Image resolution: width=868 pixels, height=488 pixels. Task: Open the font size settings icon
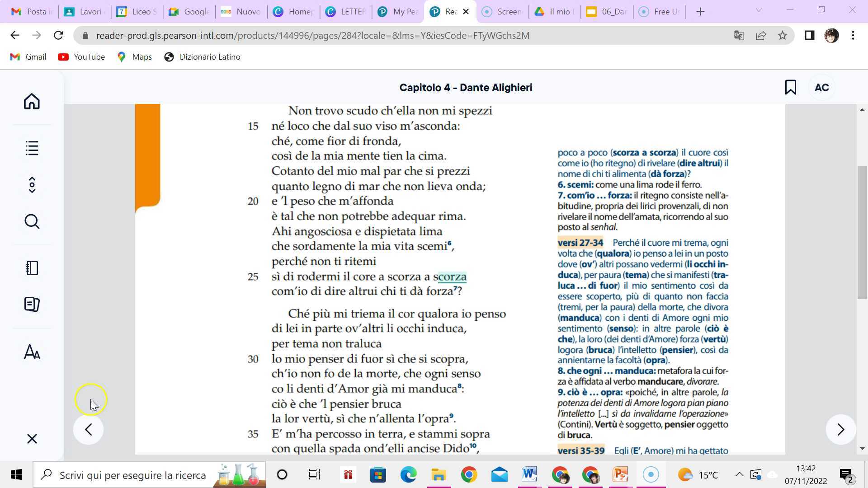point(32,352)
